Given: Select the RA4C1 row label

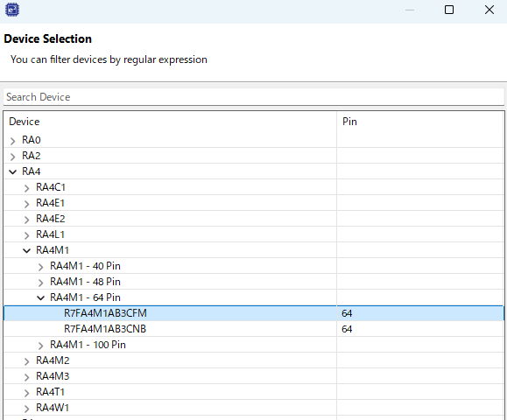Looking at the screenshot, I should click(51, 187).
